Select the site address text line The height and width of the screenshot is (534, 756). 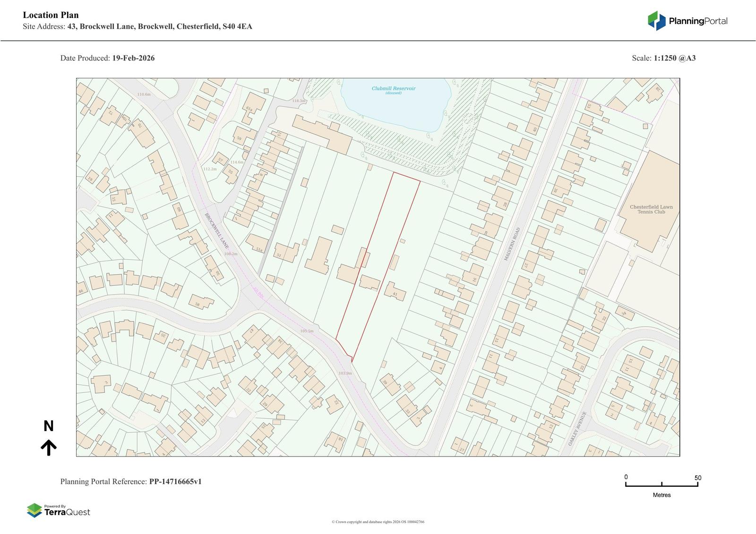click(x=137, y=26)
